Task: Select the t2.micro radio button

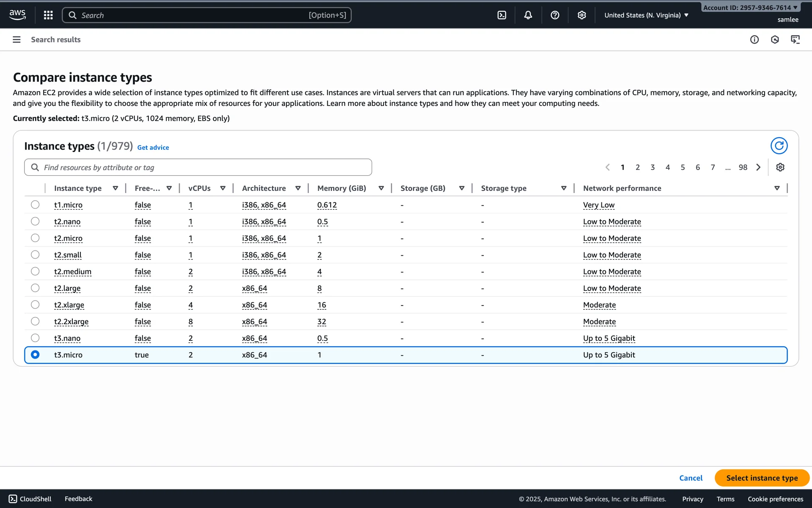Action: pos(35,238)
